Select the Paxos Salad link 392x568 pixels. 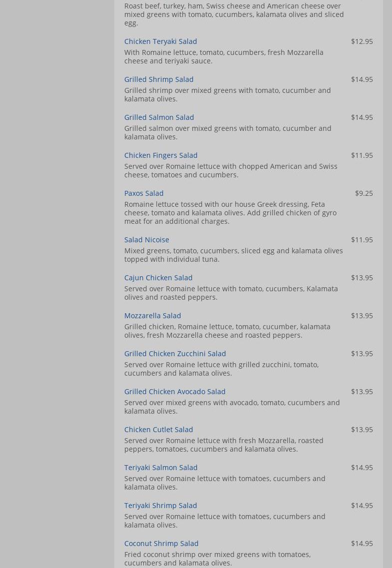pyautogui.click(x=144, y=193)
